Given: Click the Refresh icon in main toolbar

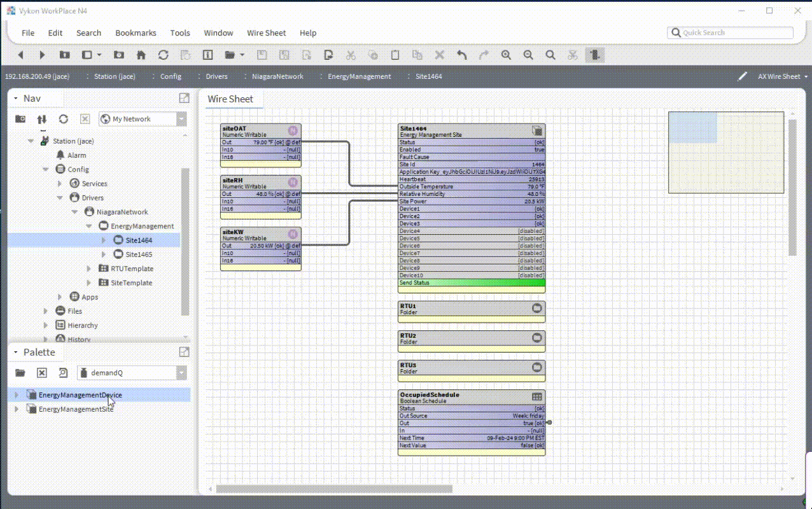Looking at the screenshot, I should (x=164, y=55).
